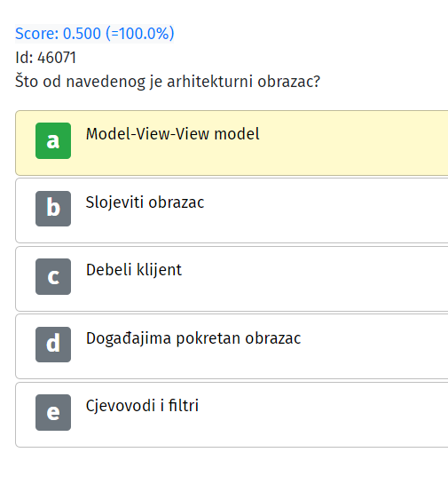Click the grey letter 'c' badge
448x500 pixels.
[53, 276]
